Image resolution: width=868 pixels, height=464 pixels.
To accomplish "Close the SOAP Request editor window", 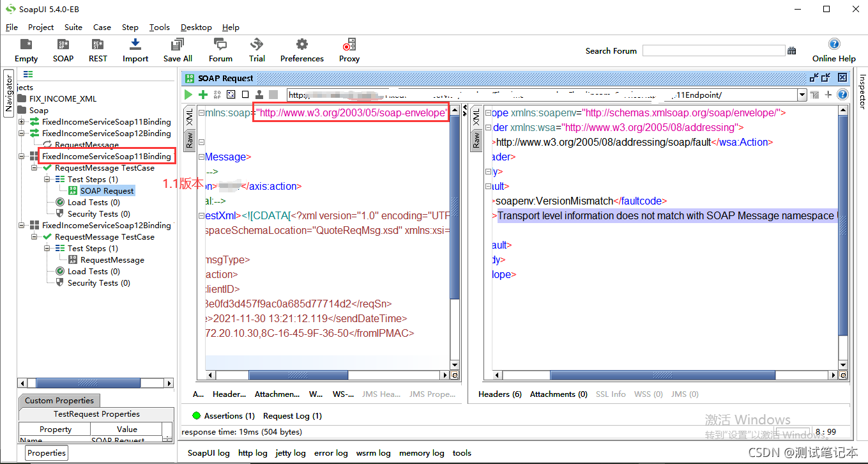I will [x=842, y=78].
